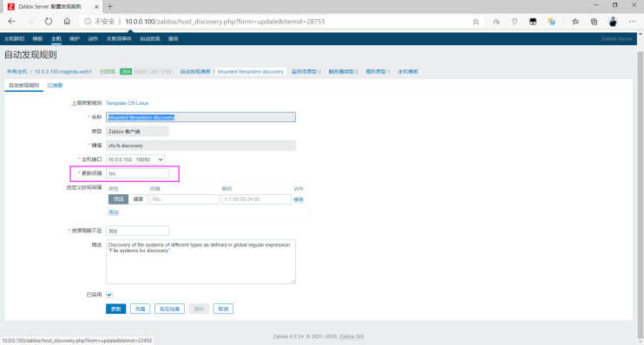Click the resource retention field showing 30d
The image size is (644, 345).
[x=137, y=231]
